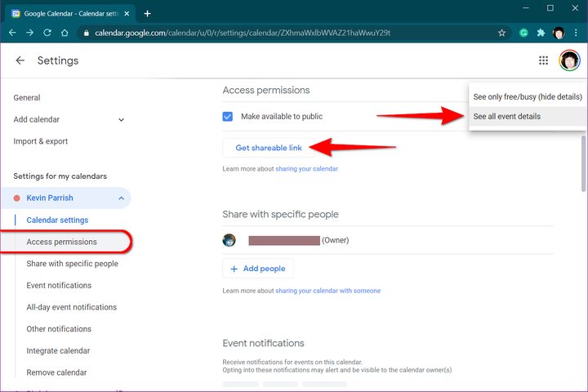The height and width of the screenshot is (392, 588).
Task: Select Calendar settings in sidebar
Action: tap(57, 220)
